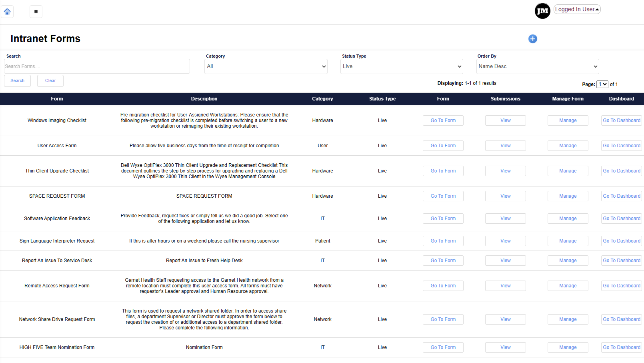View submissions for Report An Issue To Service Desk
Viewport: 644px width, 363px height.
pyautogui.click(x=506, y=261)
